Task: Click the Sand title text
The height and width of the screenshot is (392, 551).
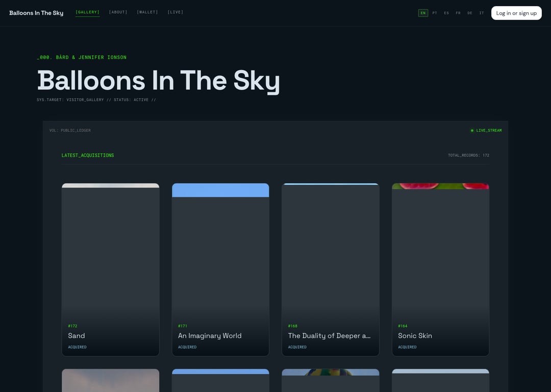Action: (x=76, y=336)
